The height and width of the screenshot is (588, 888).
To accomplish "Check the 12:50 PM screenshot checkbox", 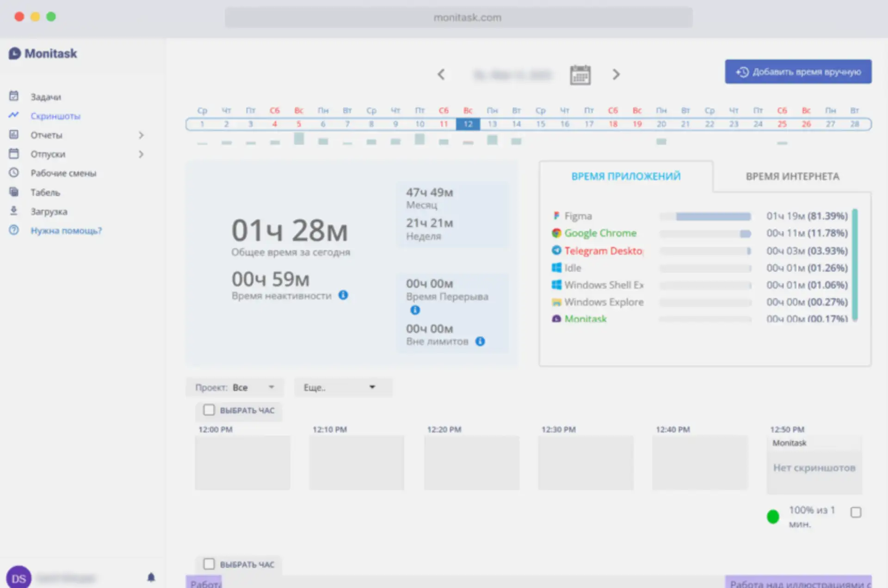I will (x=856, y=512).
